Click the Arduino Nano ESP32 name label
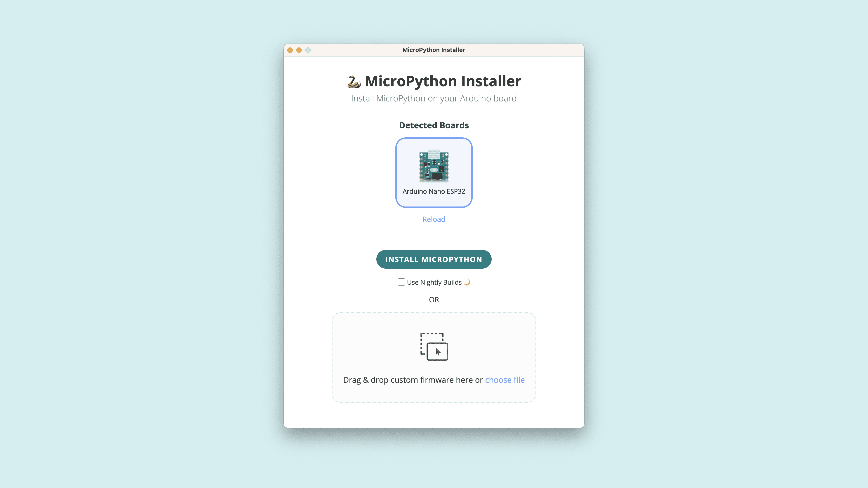The height and width of the screenshot is (488, 868). (434, 191)
